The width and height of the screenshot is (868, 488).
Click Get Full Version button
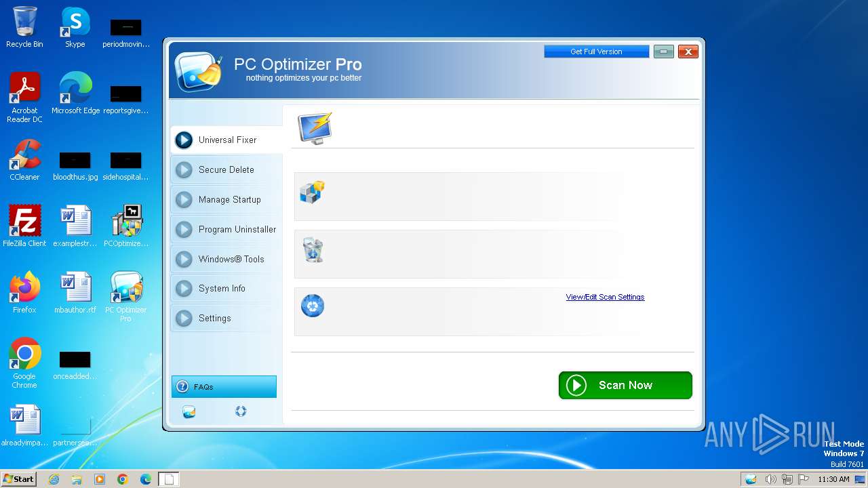(x=596, y=52)
